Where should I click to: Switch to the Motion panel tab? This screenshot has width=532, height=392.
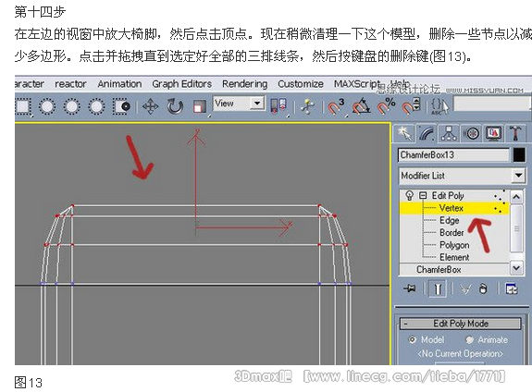[471, 133]
